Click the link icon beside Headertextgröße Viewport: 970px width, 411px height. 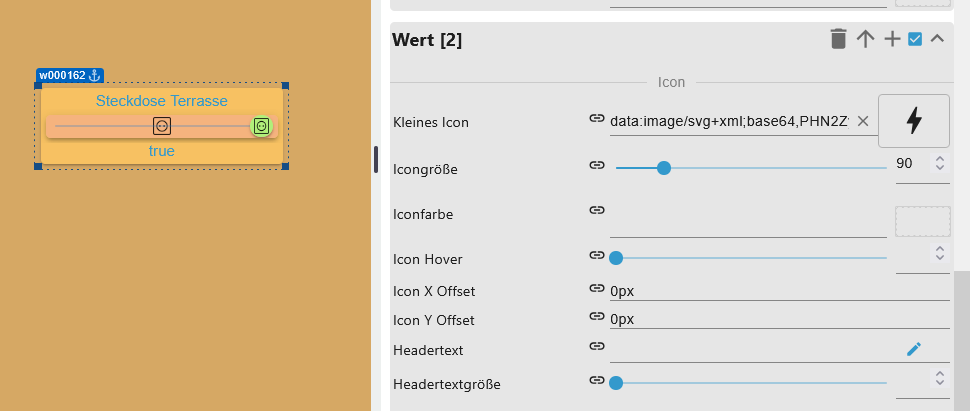(597, 380)
